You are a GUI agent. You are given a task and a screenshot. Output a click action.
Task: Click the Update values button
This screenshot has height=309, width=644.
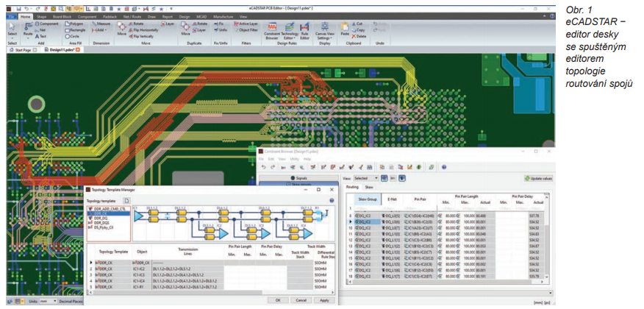538,178
